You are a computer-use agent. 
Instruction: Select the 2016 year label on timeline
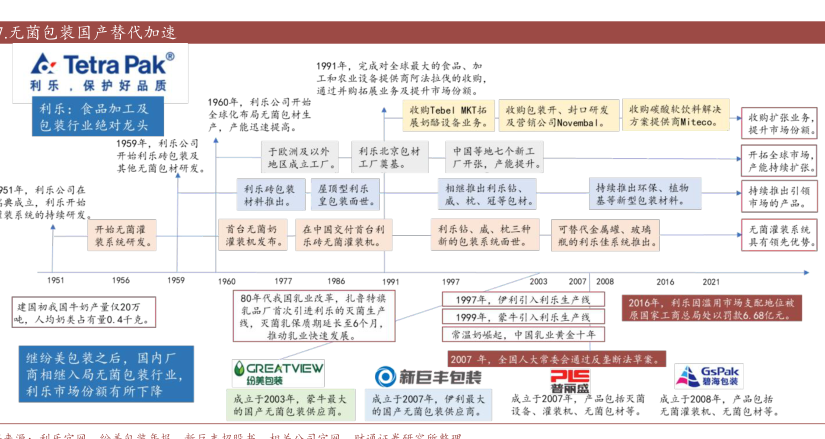coord(665,282)
